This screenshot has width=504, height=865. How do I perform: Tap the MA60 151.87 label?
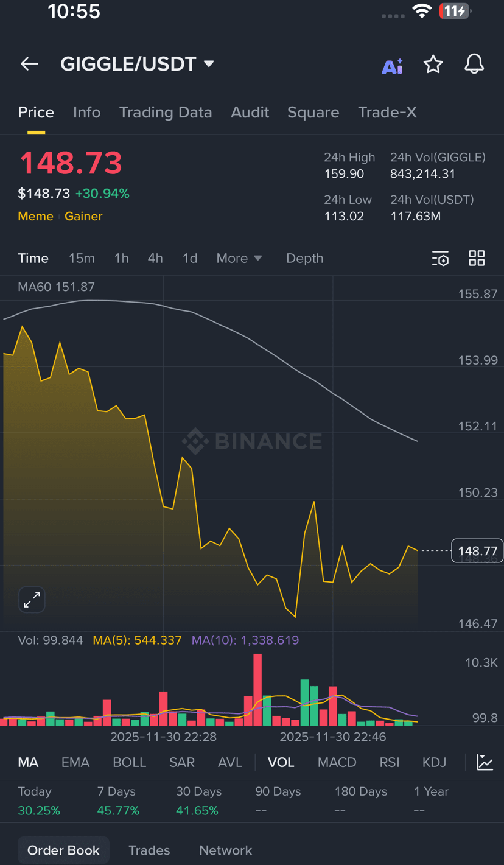pyautogui.click(x=57, y=287)
